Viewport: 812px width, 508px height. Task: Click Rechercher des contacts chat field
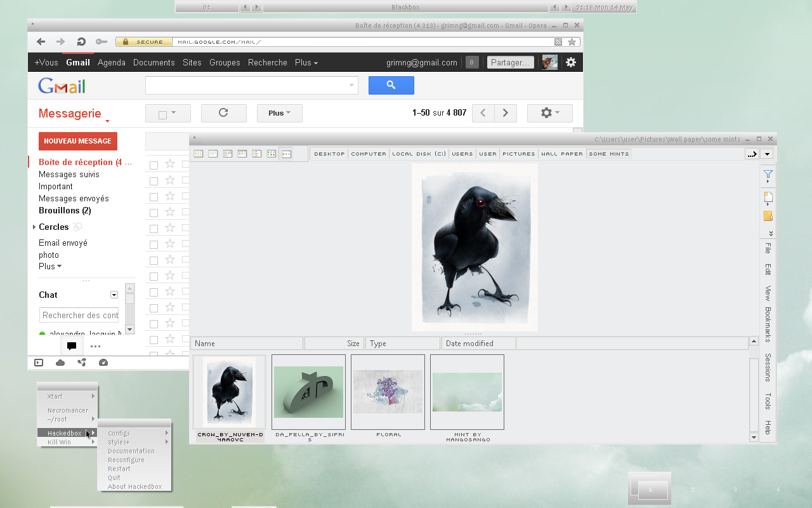(x=79, y=315)
